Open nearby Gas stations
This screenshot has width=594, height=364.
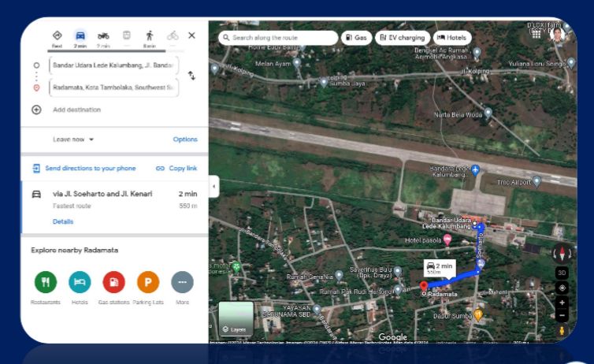click(114, 282)
